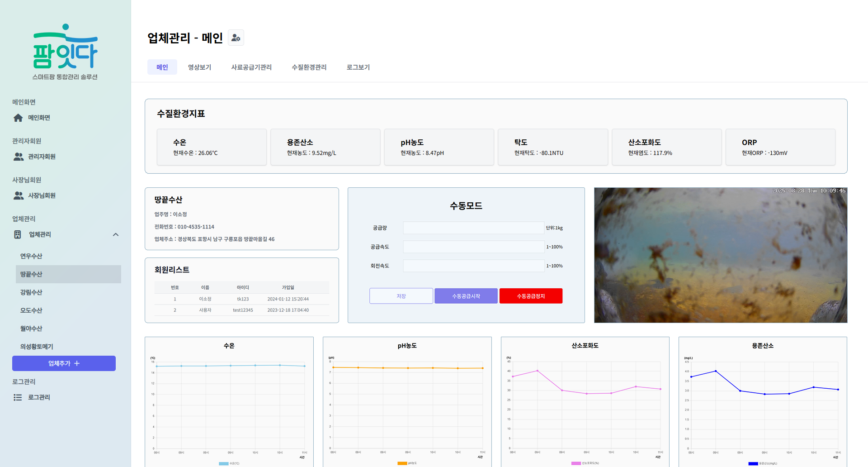Image resolution: width=868 pixels, height=467 pixels.
Task: Select 땅끝수산 in the company list
Action: click(x=68, y=274)
